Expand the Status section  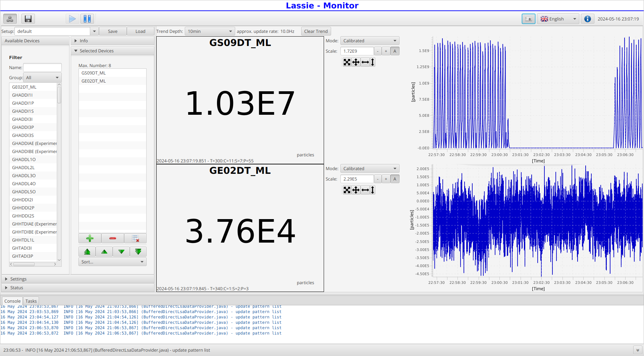click(x=78, y=288)
